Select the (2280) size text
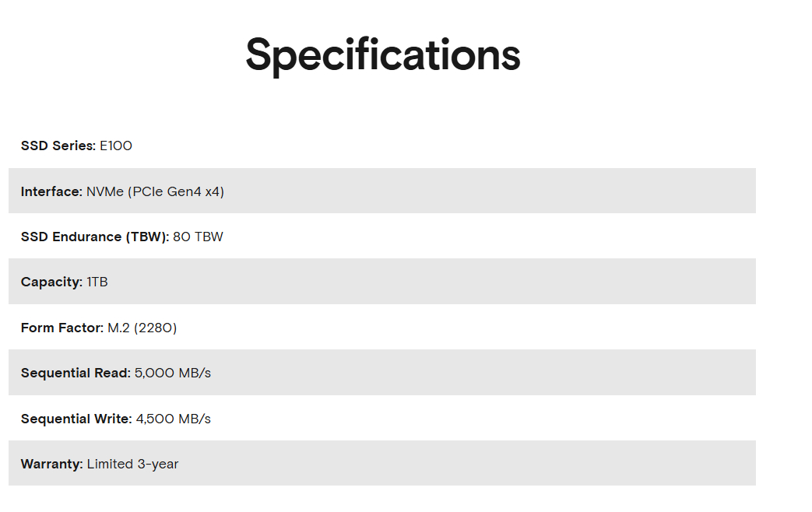Viewport: 812px width, 512px height. (x=156, y=328)
